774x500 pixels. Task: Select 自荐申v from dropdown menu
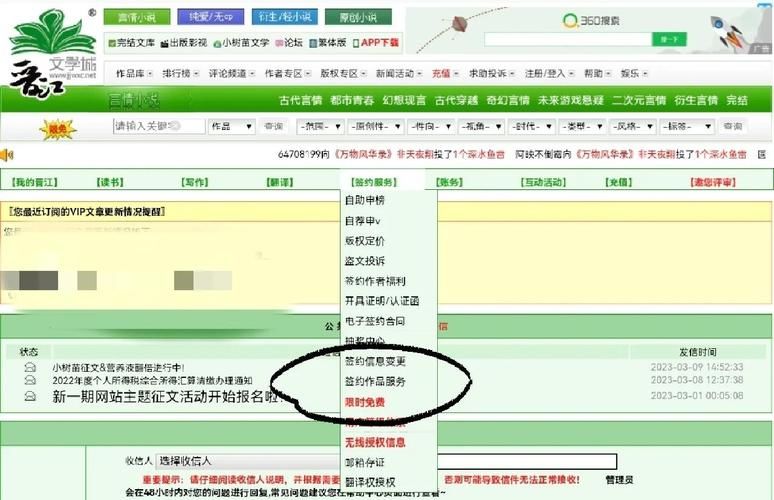pos(362,221)
